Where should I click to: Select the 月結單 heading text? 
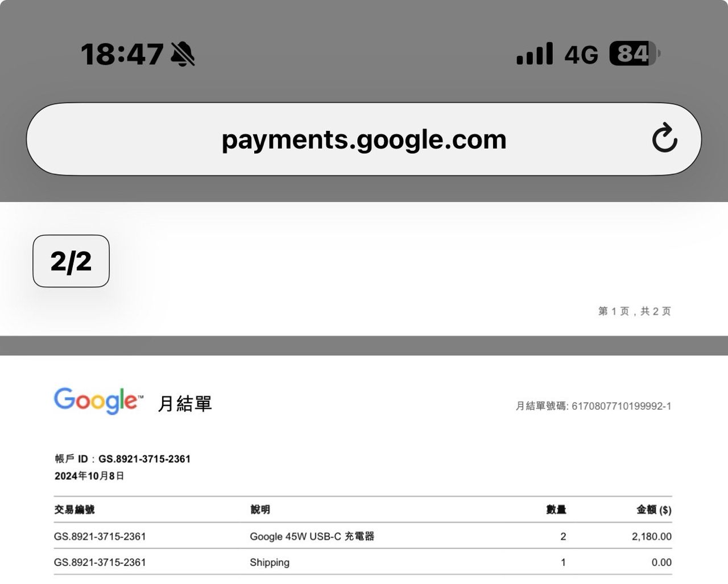pos(184,404)
